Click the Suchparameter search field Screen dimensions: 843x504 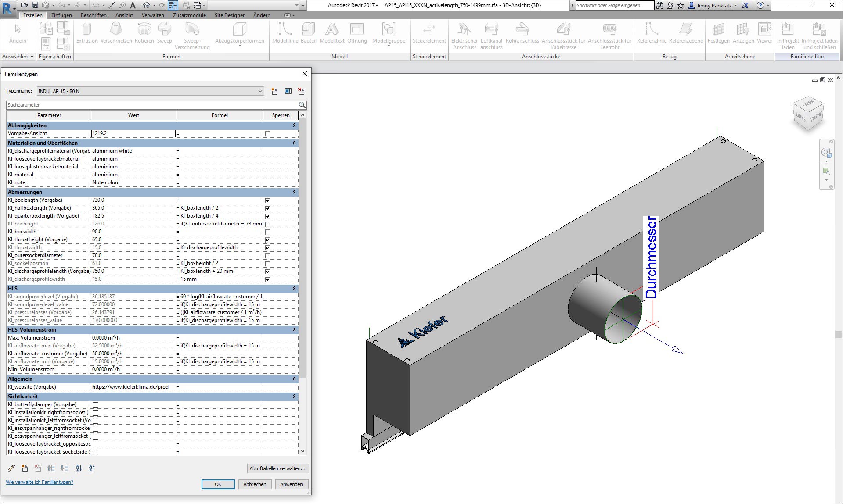coord(152,105)
